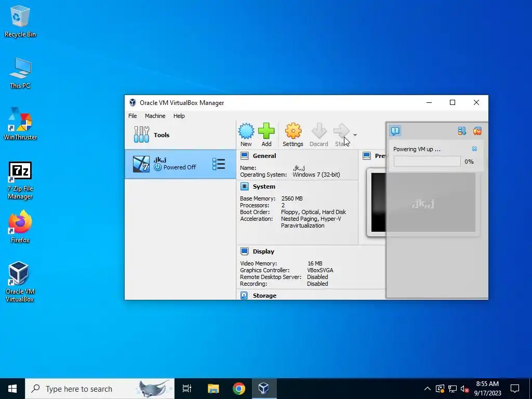Select This PC desktop icon

coord(20,73)
